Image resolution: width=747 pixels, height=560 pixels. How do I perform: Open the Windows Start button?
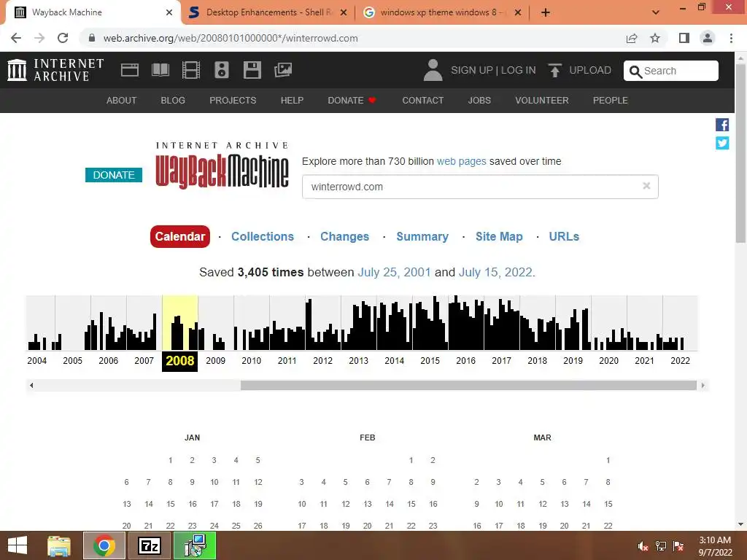click(x=18, y=545)
